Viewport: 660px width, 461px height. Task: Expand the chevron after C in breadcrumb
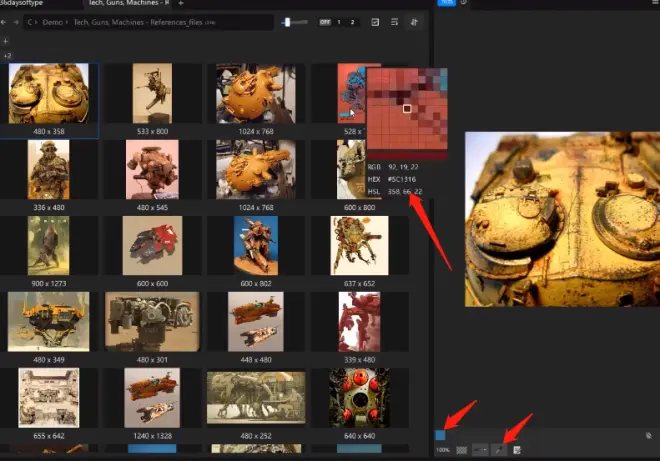pyautogui.click(x=37, y=22)
